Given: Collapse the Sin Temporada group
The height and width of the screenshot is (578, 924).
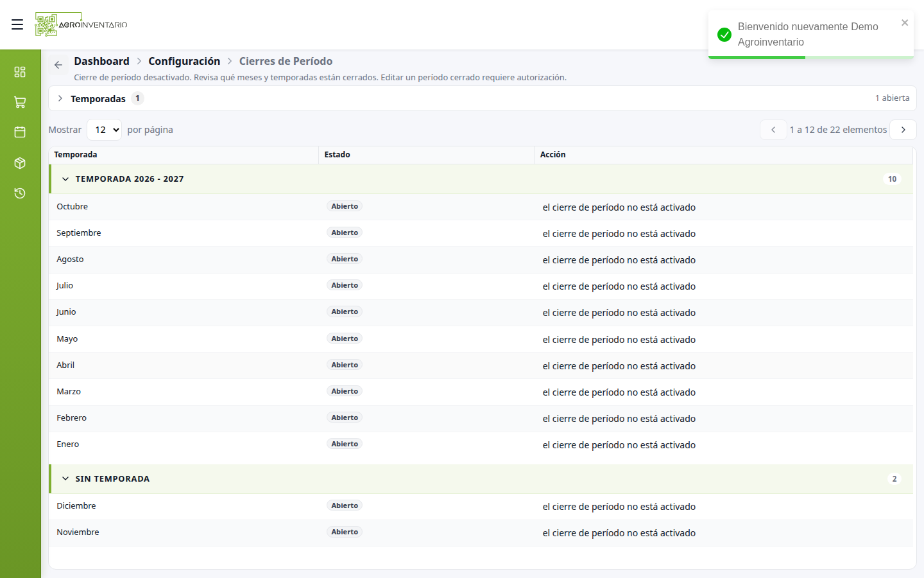Looking at the screenshot, I should [65, 479].
